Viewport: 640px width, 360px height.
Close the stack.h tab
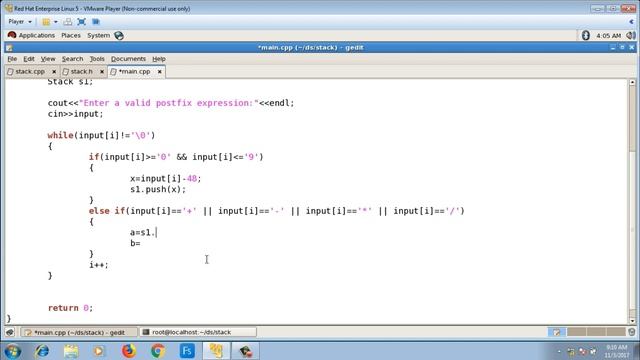102,72
